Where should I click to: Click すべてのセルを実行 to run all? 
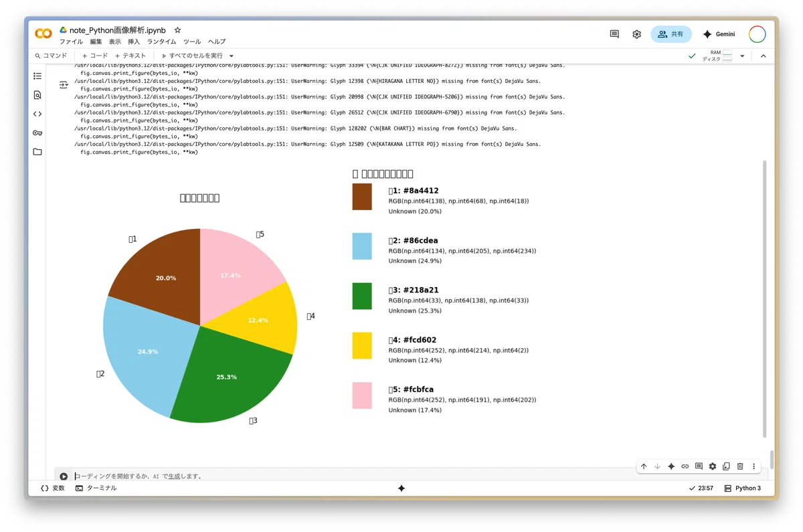coord(192,56)
